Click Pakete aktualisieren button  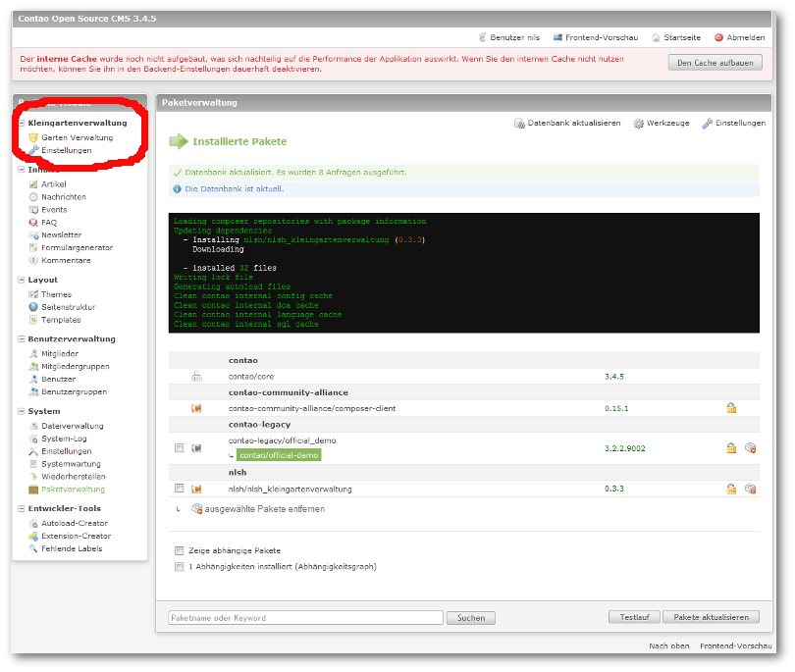coord(711,617)
